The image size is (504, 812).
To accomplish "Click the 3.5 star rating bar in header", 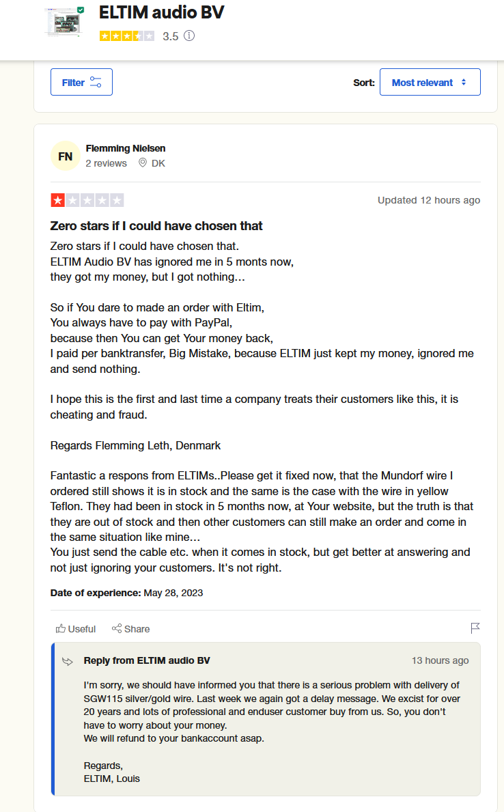I will click(x=127, y=36).
